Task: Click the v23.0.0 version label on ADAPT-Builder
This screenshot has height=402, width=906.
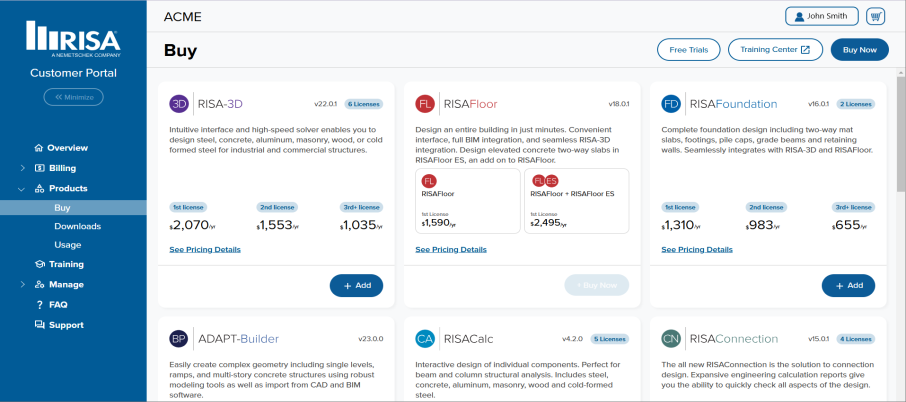Action: (x=370, y=339)
